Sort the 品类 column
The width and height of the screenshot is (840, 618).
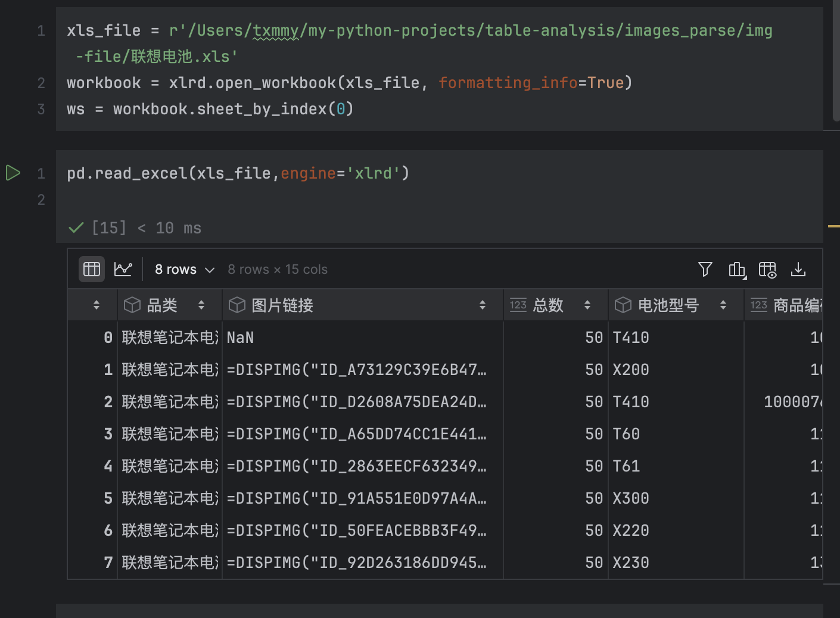coord(201,305)
